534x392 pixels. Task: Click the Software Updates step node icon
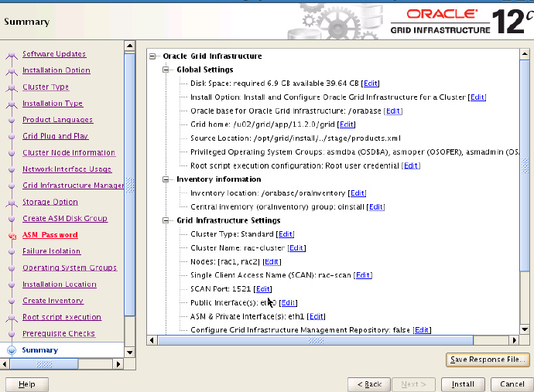click(x=12, y=54)
